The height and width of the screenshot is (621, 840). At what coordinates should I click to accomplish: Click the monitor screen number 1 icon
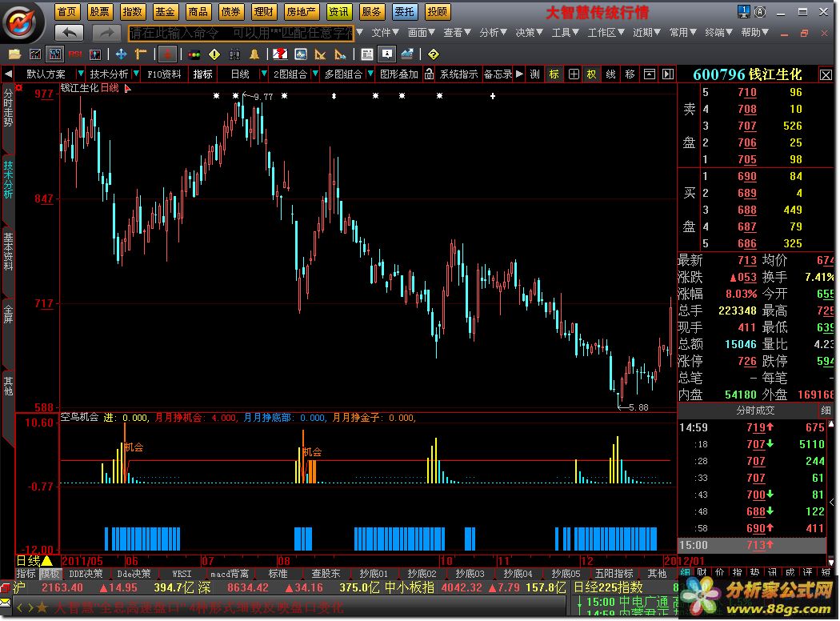[x=743, y=11]
